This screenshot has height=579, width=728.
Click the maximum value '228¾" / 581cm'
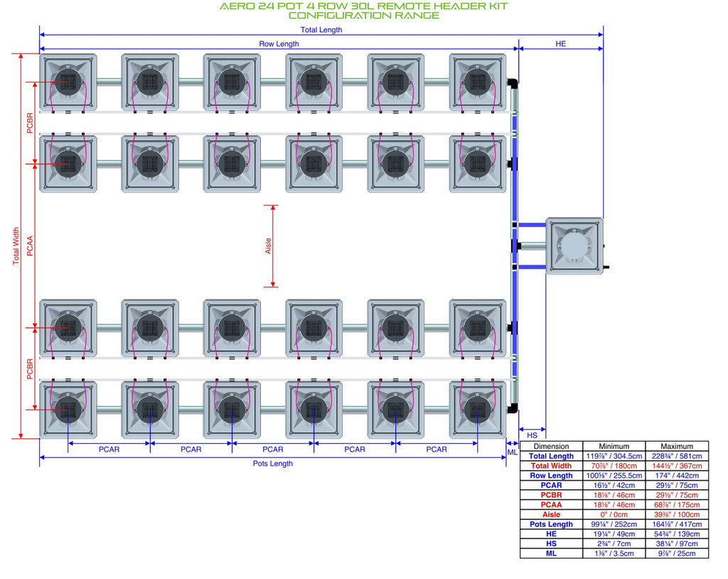click(x=677, y=456)
